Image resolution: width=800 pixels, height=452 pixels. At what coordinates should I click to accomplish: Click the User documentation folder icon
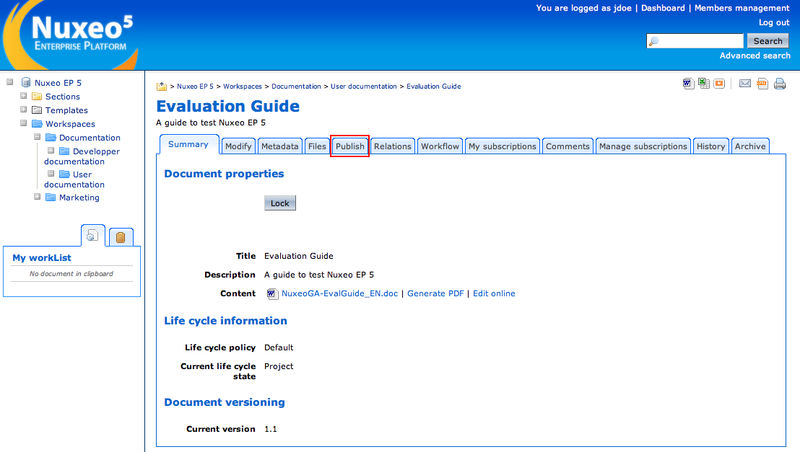pos(64,174)
